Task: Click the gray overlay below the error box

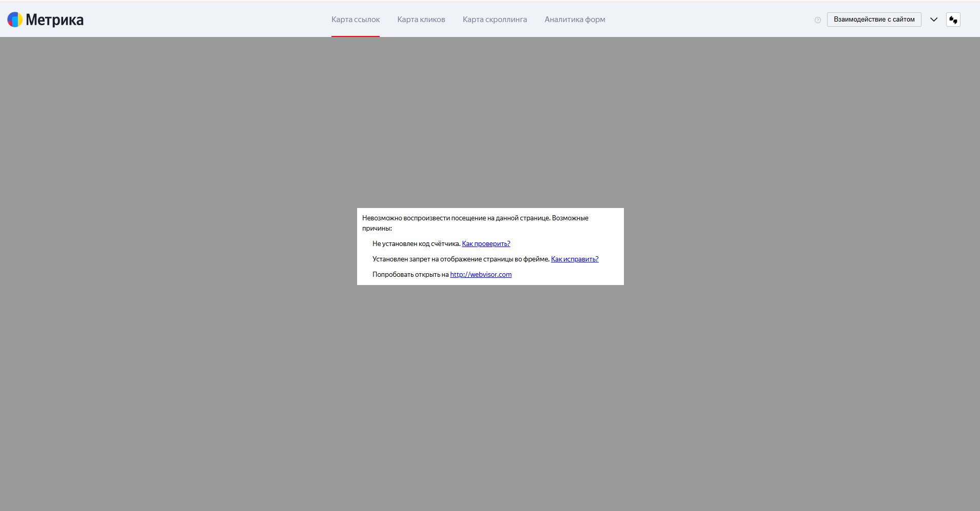Action: point(490,385)
